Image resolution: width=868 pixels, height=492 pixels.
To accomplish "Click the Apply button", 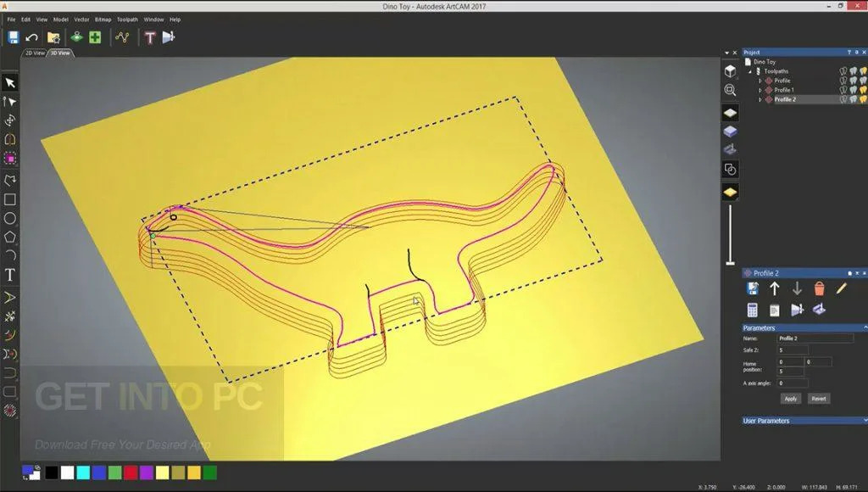I will pos(791,399).
